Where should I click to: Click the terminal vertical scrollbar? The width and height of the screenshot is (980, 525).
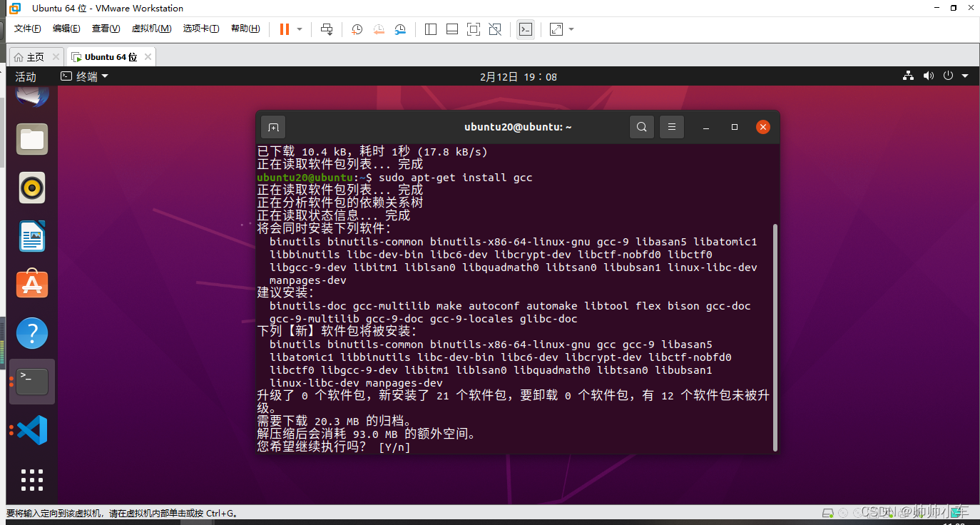[775, 337]
